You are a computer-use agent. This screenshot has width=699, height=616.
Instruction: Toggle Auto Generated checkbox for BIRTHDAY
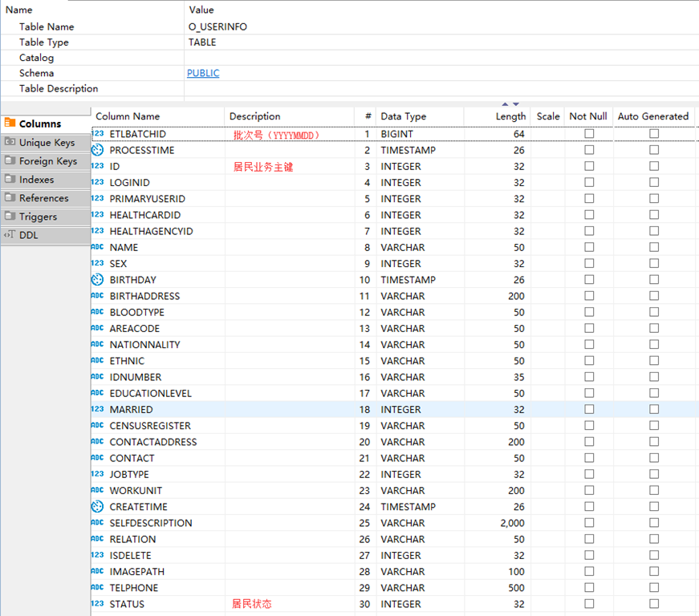tap(654, 280)
